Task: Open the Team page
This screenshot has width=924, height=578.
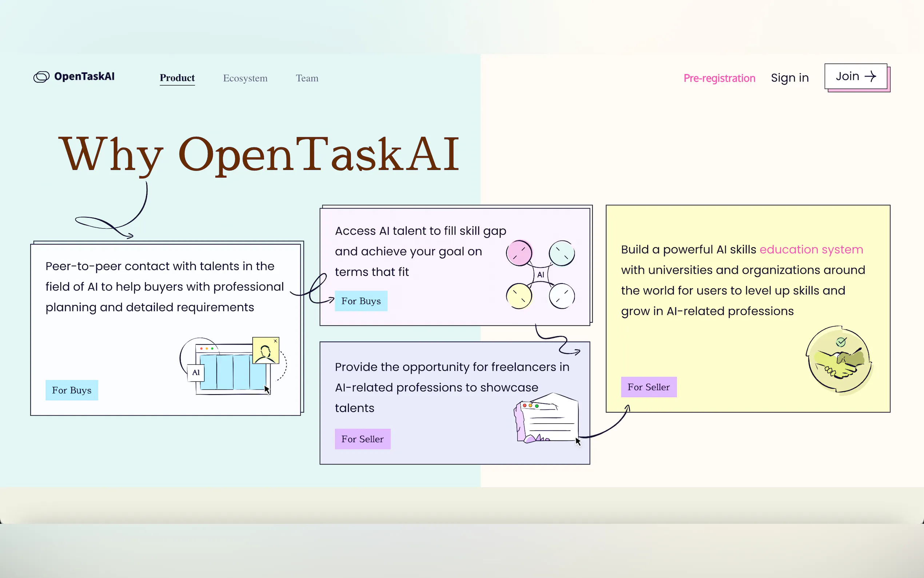Action: (307, 78)
